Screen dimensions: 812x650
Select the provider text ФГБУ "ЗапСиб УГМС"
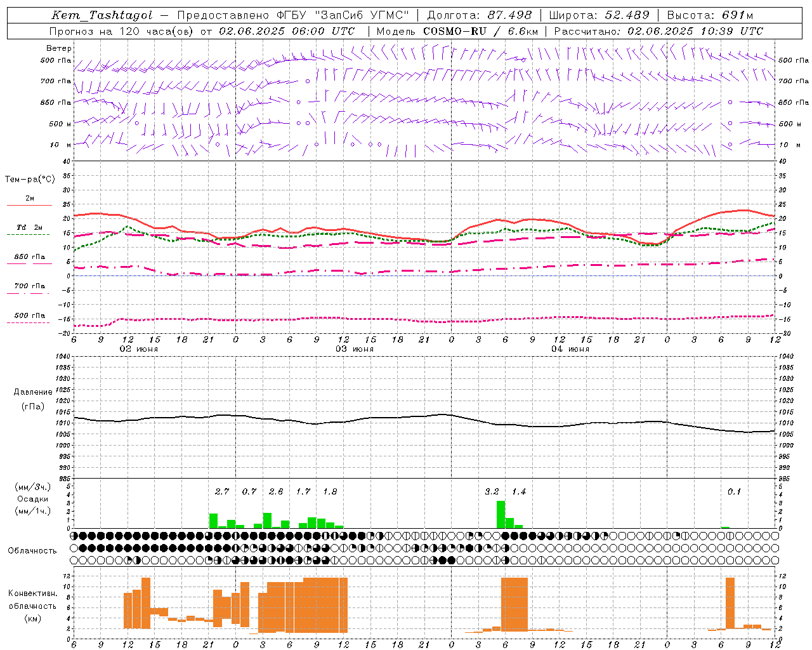pyautogui.click(x=343, y=15)
